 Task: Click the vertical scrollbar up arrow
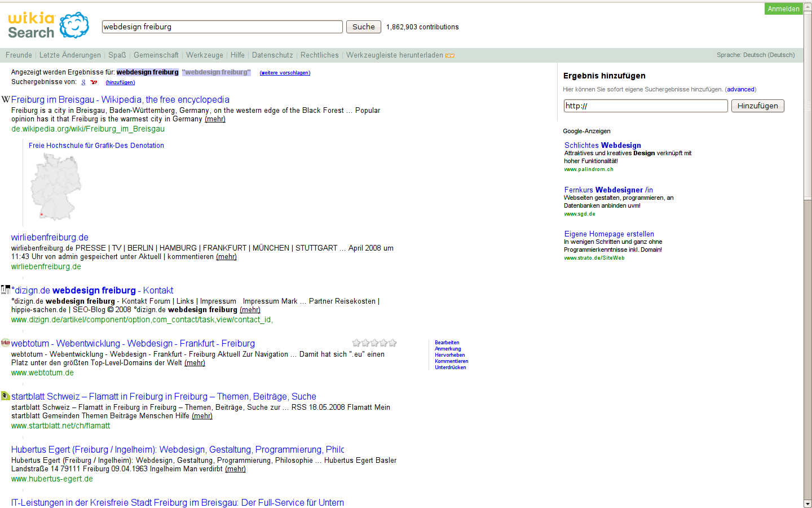(807, 7)
